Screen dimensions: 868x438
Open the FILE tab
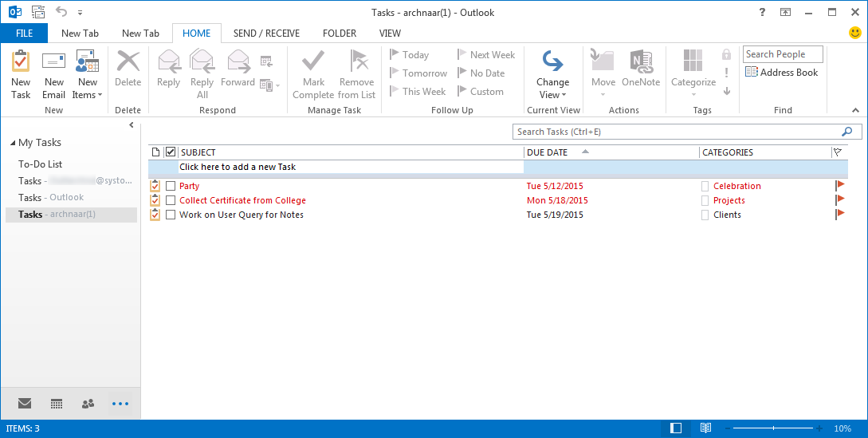(x=25, y=34)
